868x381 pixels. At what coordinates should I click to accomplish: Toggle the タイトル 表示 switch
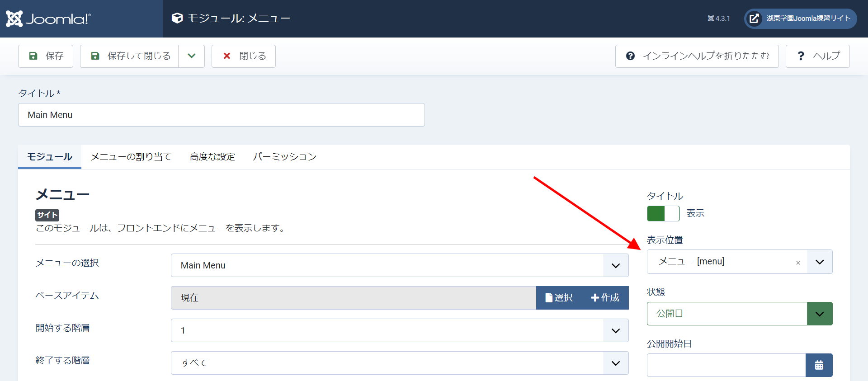point(663,213)
